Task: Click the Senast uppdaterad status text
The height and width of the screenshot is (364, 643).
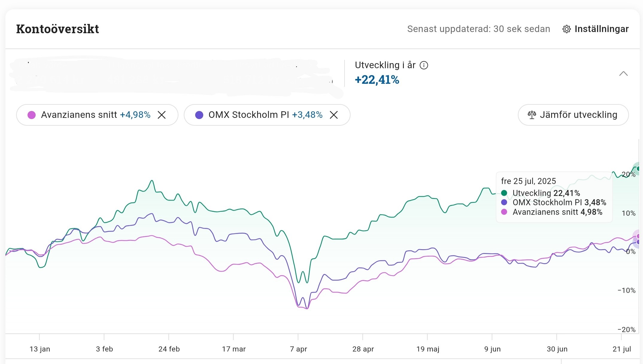Action: pyautogui.click(x=478, y=29)
